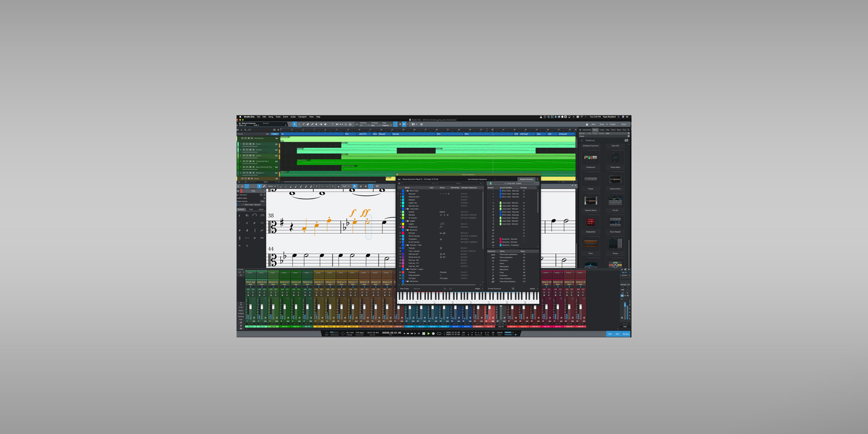Open the RedlightDist effect thumbnail
868x434 pixels.
coord(591,222)
